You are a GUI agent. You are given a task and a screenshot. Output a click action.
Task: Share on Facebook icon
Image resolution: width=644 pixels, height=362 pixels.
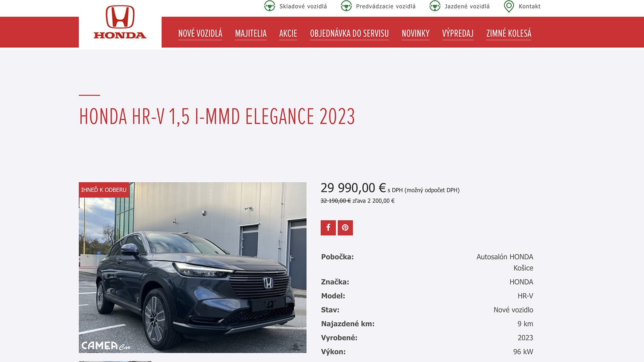[328, 227]
